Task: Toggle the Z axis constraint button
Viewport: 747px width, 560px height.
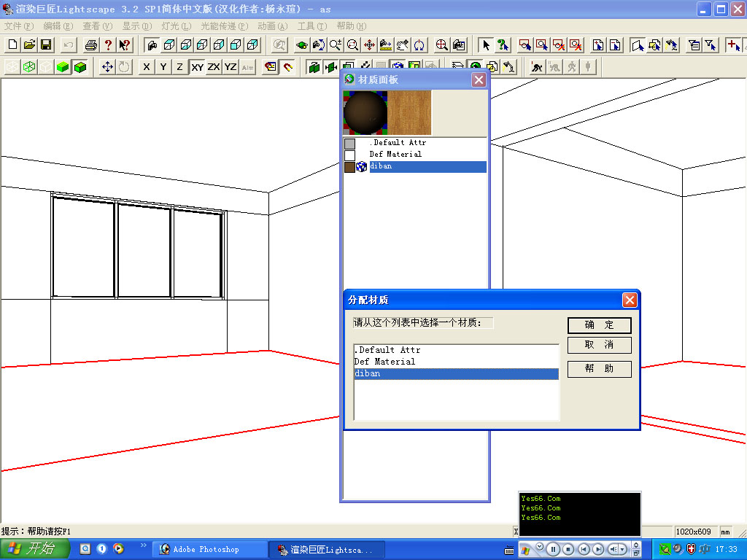Action: click(179, 67)
